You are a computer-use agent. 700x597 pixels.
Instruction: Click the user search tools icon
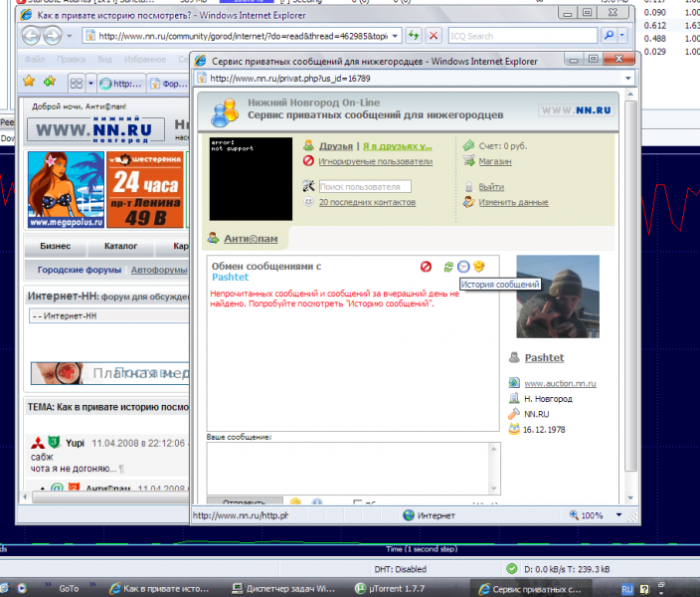(308, 186)
